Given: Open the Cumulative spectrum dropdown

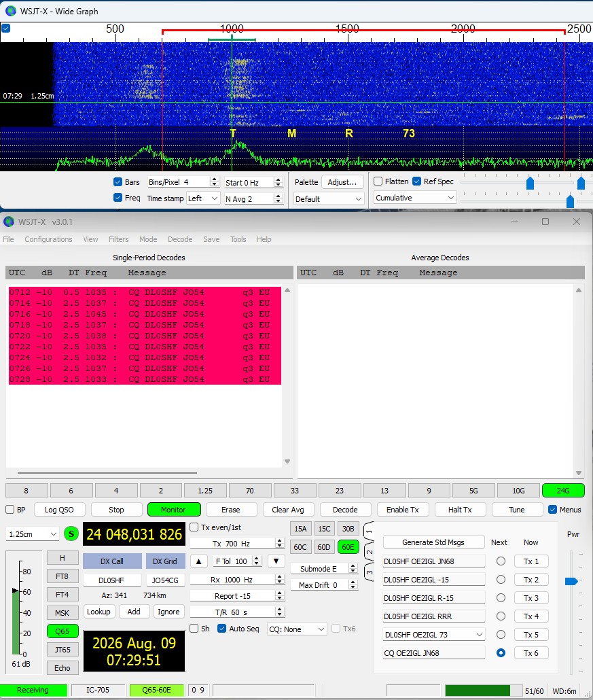Looking at the screenshot, I should tap(415, 198).
